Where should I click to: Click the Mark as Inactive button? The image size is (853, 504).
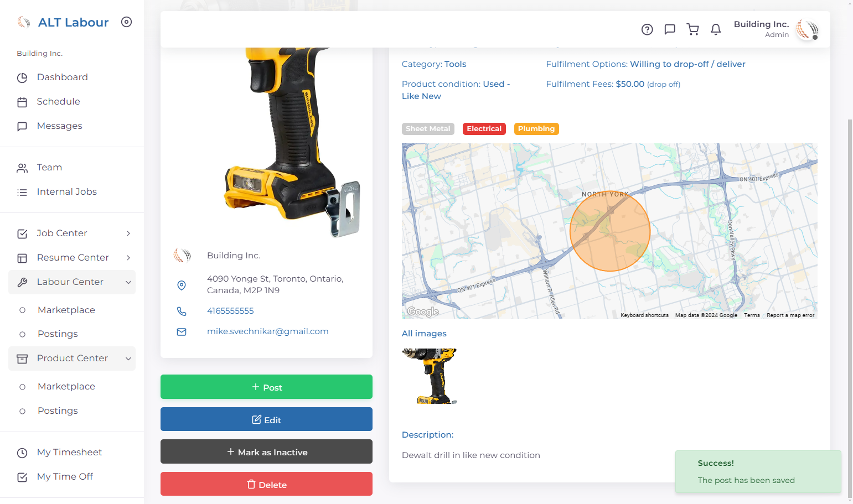pos(266,451)
